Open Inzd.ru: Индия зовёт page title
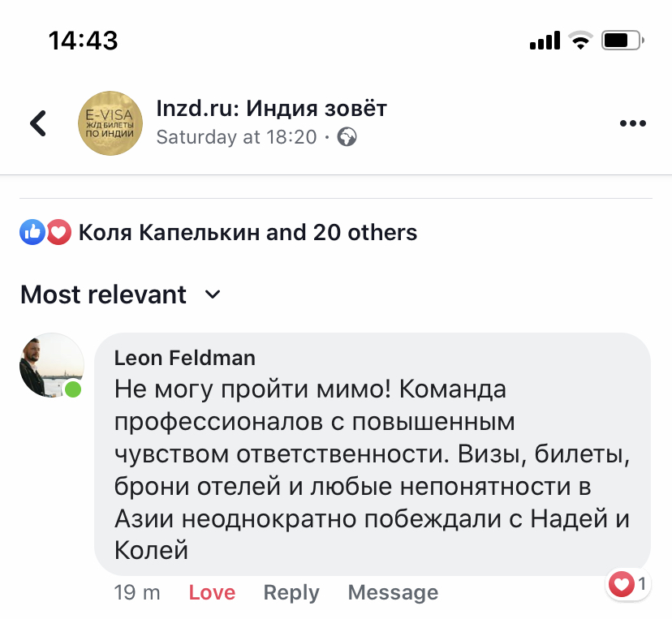 click(x=271, y=108)
